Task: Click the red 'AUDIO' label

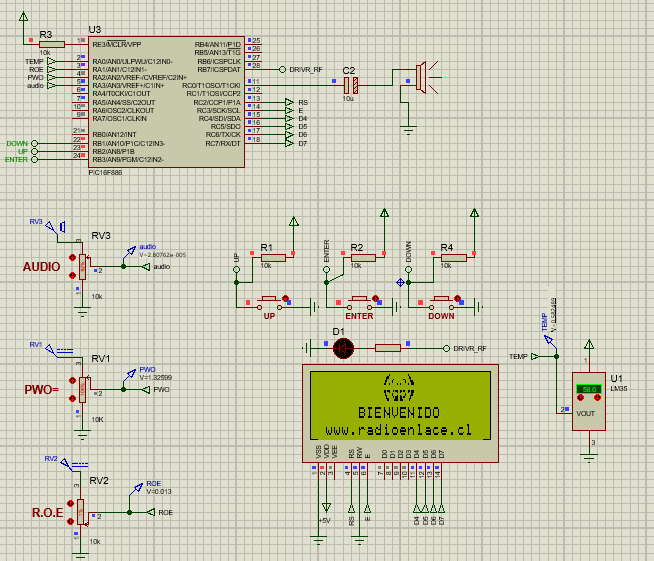Action: tap(41, 267)
